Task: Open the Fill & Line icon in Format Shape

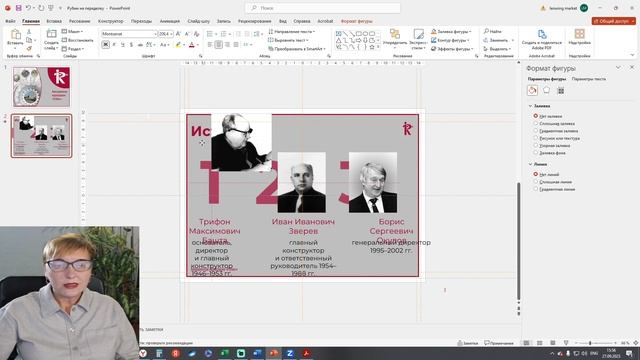Action: (532, 91)
